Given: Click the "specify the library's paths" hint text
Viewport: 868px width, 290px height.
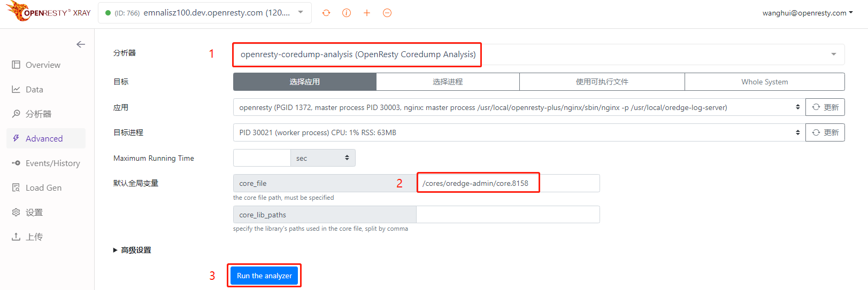Looking at the screenshot, I should 320,229.
